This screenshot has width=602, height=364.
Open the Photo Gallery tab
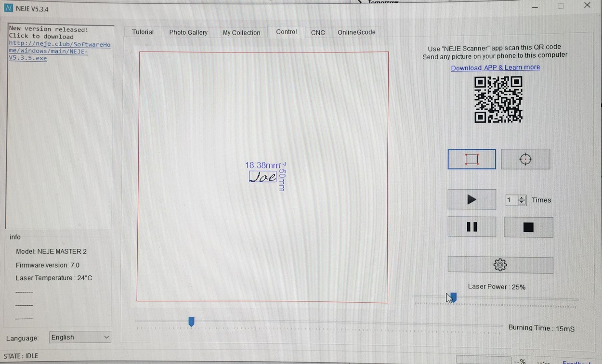coord(188,32)
